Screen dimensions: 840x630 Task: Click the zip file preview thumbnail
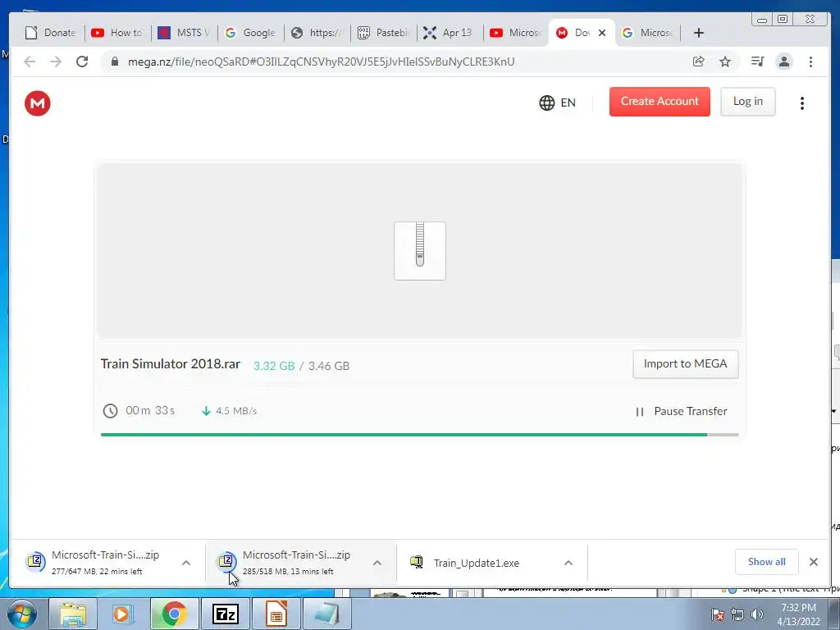(420, 251)
